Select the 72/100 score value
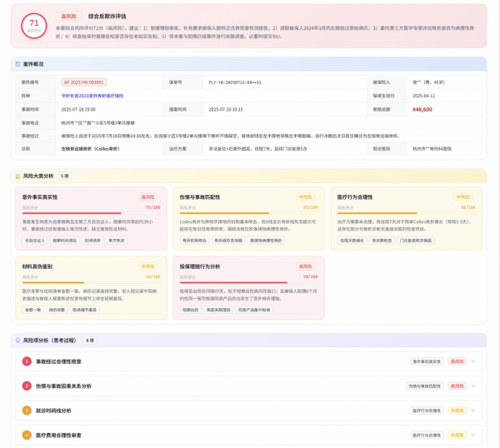 coord(153,207)
